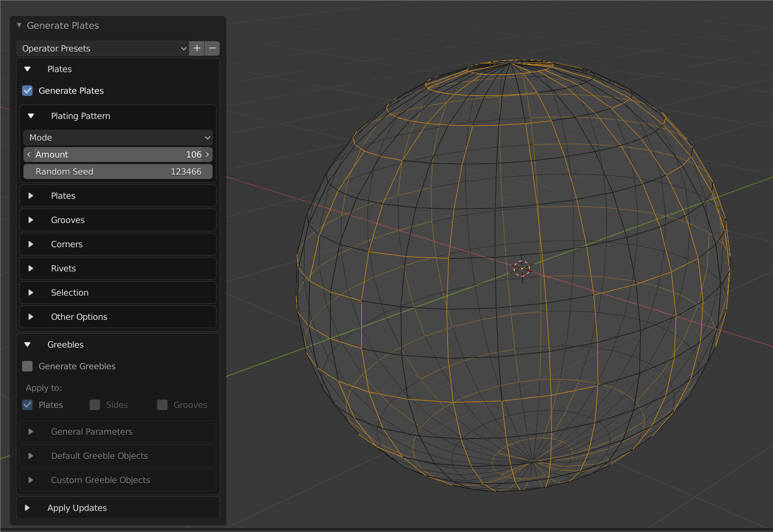Increase Amount with the right arrow

click(x=207, y=154)
